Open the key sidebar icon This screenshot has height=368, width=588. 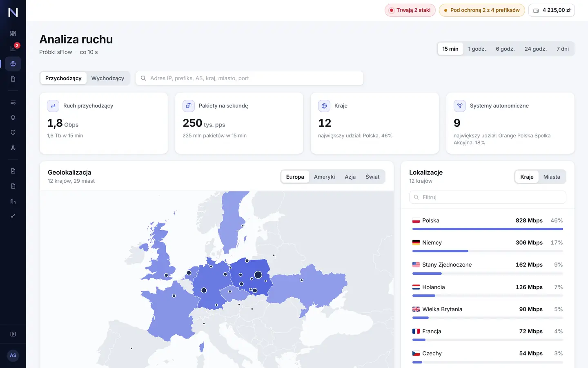pyautogui.click(x=13, y=216)
